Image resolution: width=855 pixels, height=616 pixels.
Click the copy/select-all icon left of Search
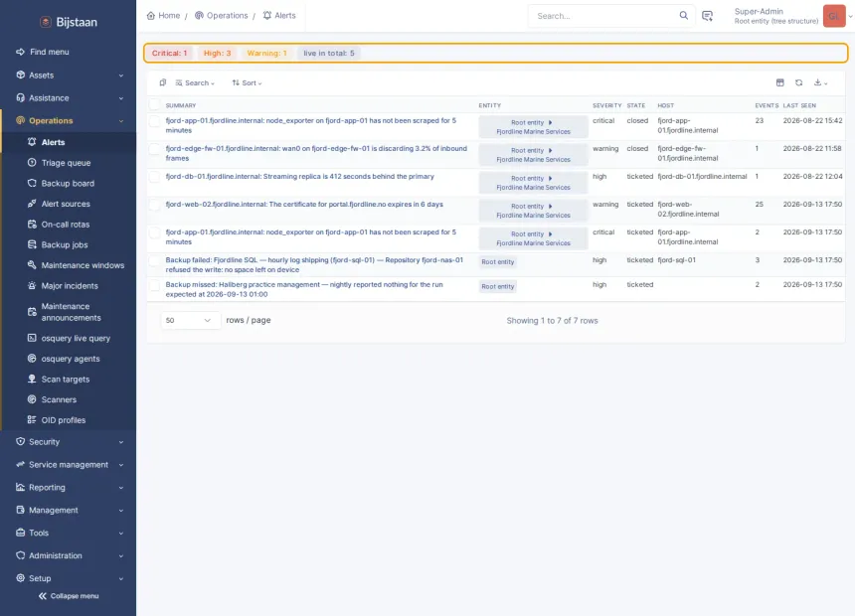tap(162, 82)
